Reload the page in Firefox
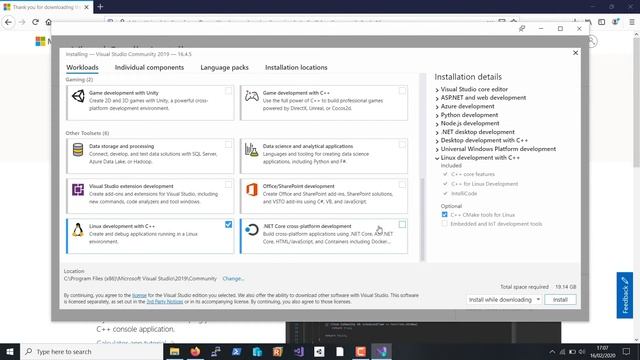640x360 pixels. (x=36, y=22)
